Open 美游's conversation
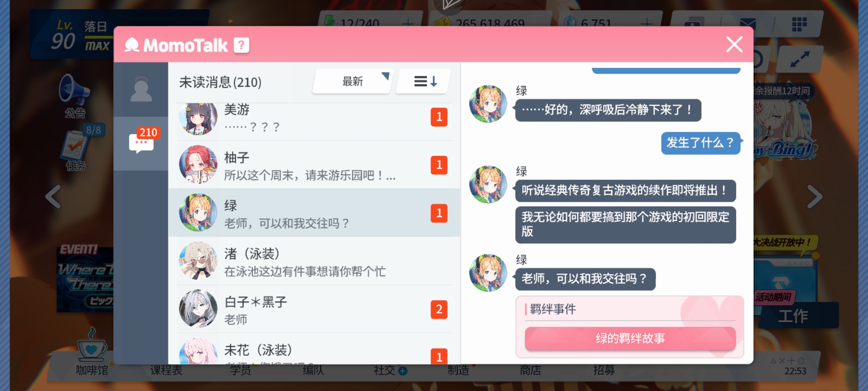Screen dimensions: 868x391 pos(314,119)
